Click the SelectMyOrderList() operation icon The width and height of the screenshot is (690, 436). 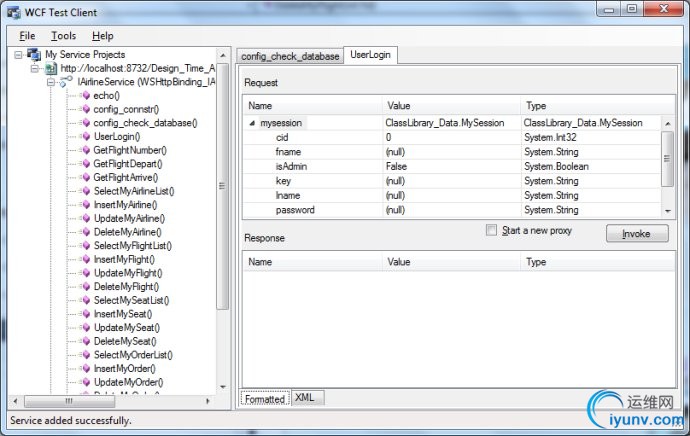coord(86,355)
